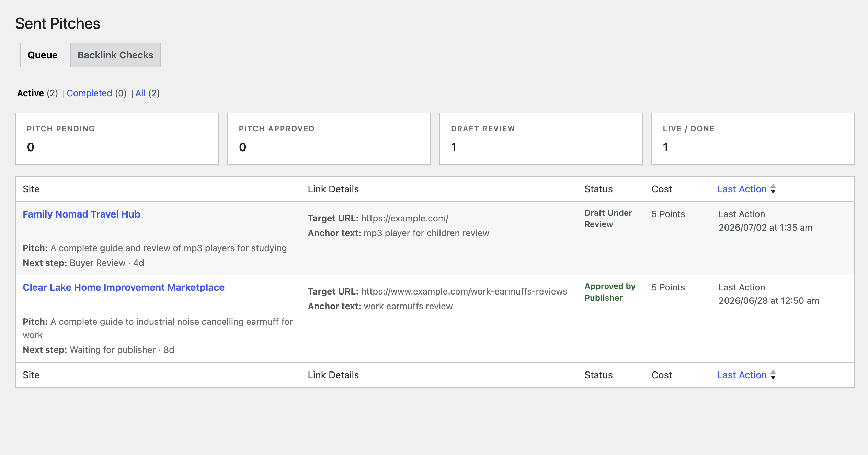This screenshot has width=868, height=455.
Task: Click the Status column header at top
Action: 598,189
